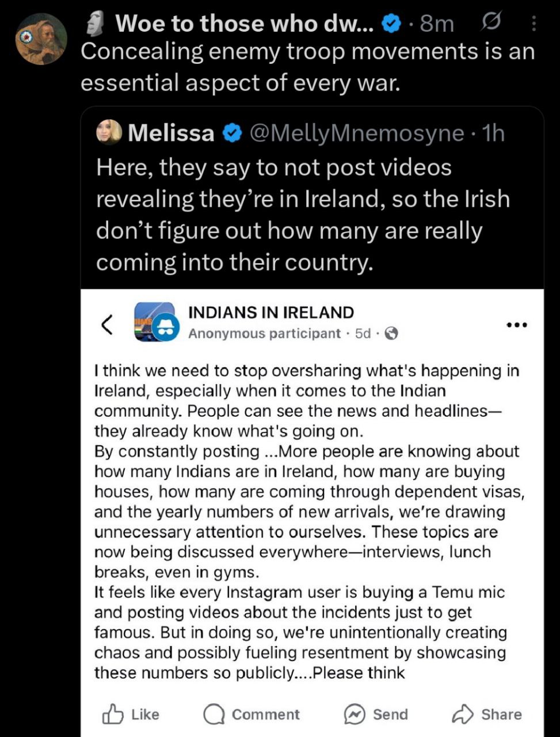Open the poster's profile avatar
This screenshot has width=560, height=737.
pos(41,39)
